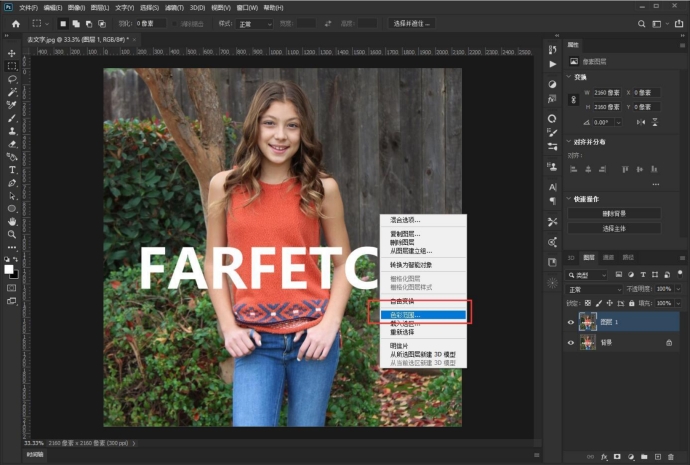This screenshot has height=465, width=690.
Task: Choose Add to selection mode icon
Action: point(76,24)
